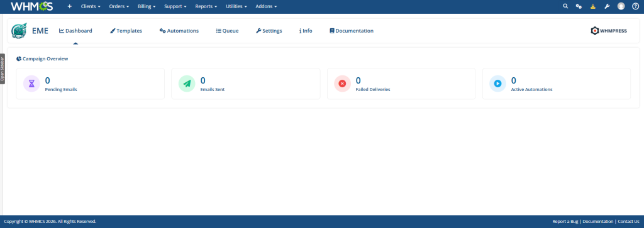The height and width of the screenshot is (228, 644).
Task: Click the EME module logo icon
Action: tap(19, 31)
